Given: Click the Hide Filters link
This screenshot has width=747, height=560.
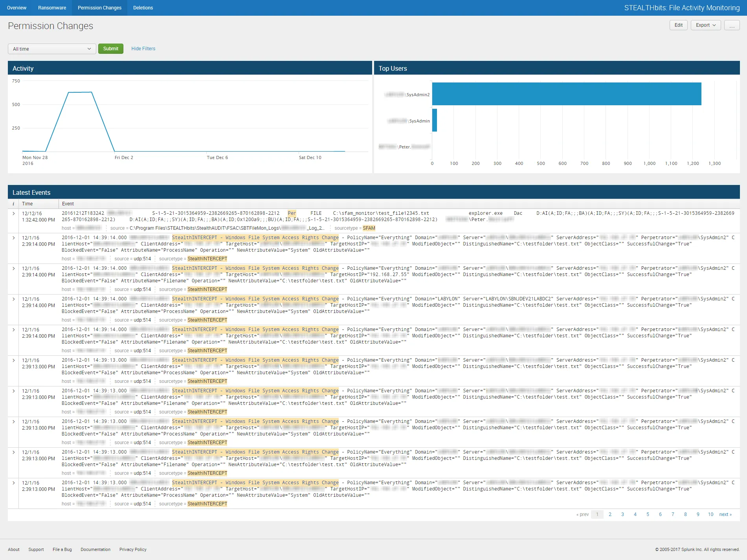Looking at the screenshot, I should coord(143,49).
